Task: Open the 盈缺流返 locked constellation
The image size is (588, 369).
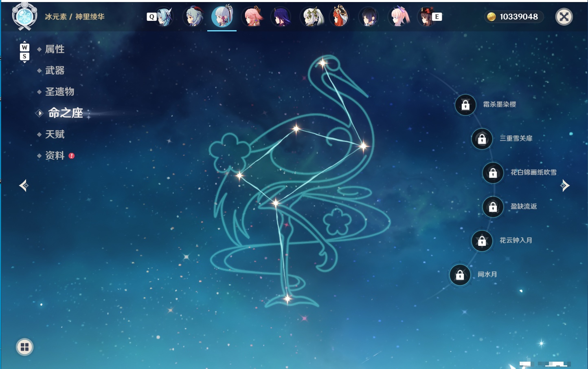Action: point(493,207)
